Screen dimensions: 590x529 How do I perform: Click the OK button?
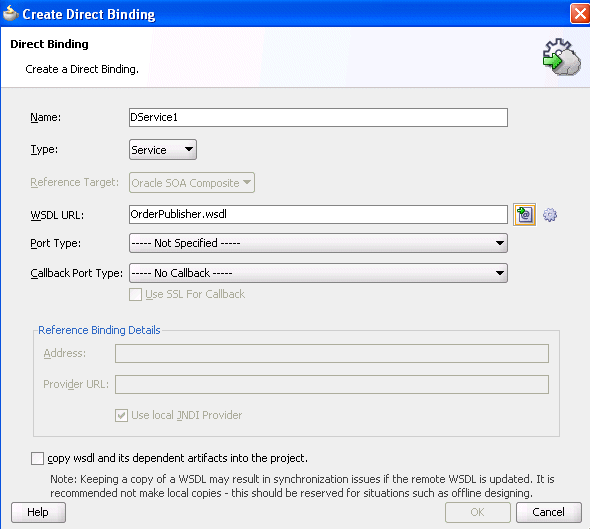pyautogui.click(x=477, y=512)
